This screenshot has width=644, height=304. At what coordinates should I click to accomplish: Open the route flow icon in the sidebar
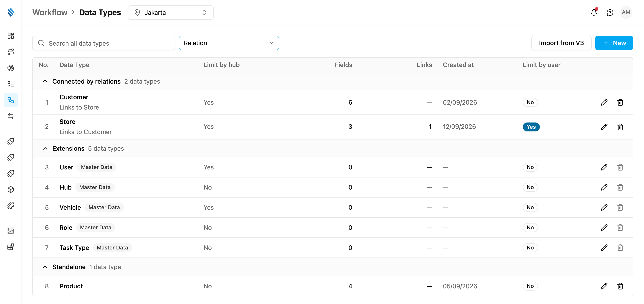click(11, 52)
